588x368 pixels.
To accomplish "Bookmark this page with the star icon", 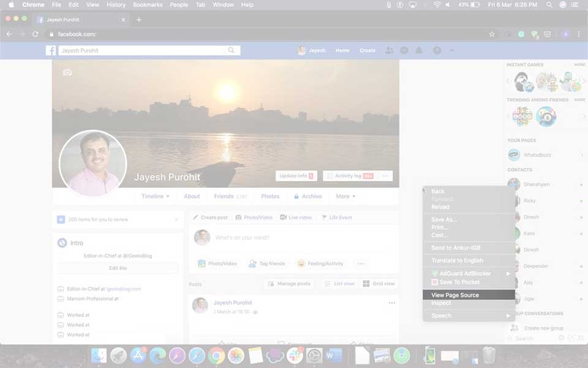I will pos(492,34).
